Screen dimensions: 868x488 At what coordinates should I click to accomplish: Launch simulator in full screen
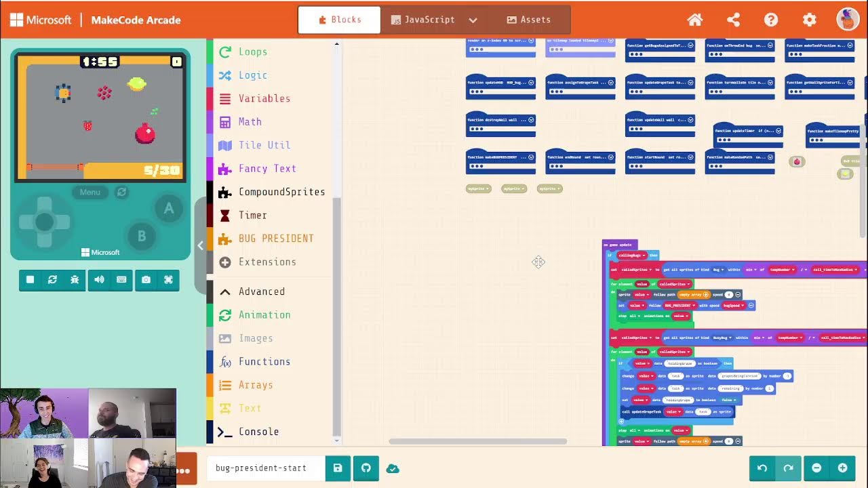[x=168, y=279]
